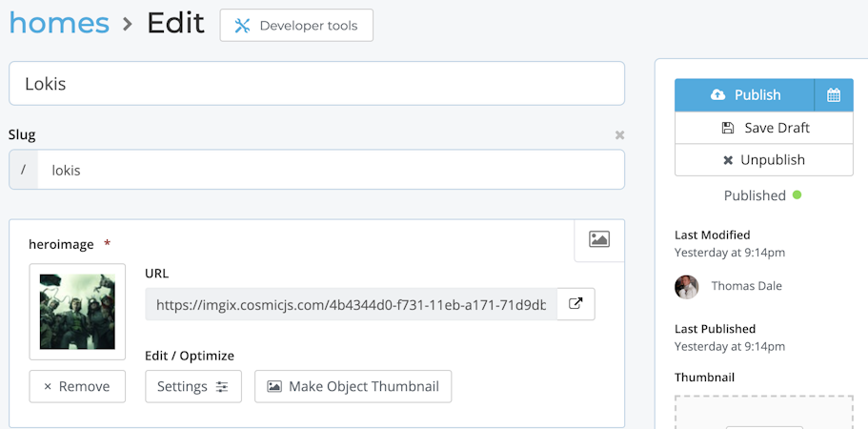Click the green Published status dot

pos(797,194)
